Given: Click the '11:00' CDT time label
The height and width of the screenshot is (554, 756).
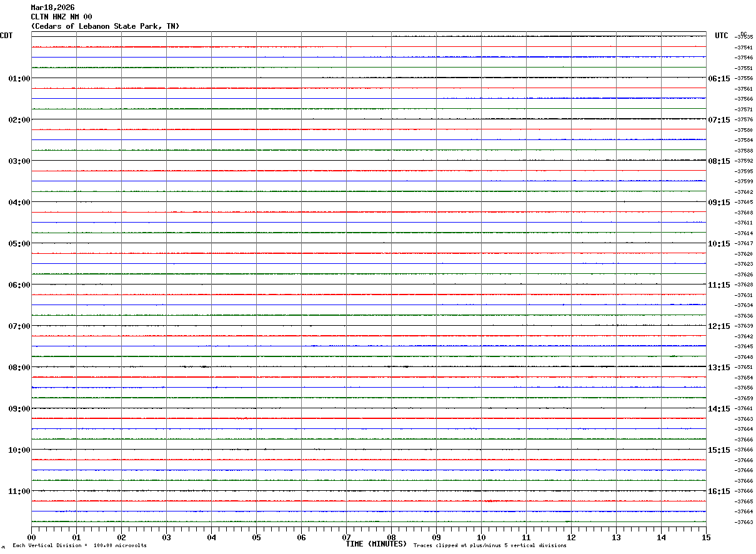Looking at the screenshot, I should (x=19, y=491).
